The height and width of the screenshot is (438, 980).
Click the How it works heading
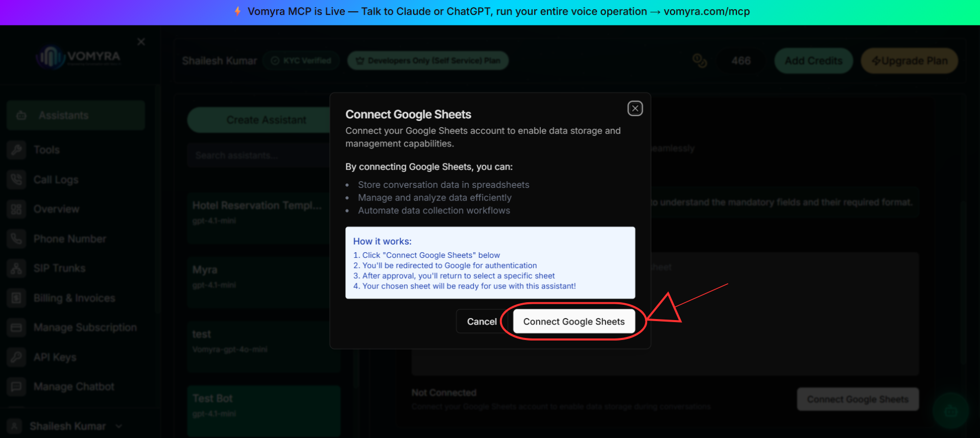click(382, 241)
